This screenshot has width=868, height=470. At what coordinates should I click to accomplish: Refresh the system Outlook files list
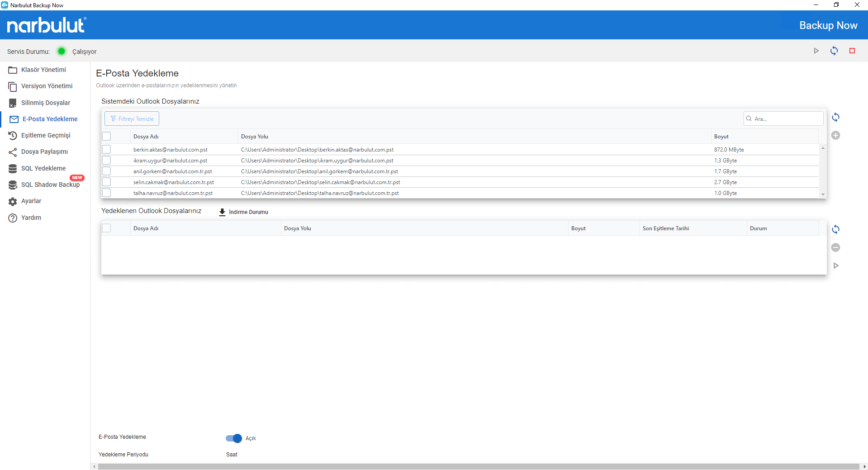pyautogui.click(x=835, y=117)
